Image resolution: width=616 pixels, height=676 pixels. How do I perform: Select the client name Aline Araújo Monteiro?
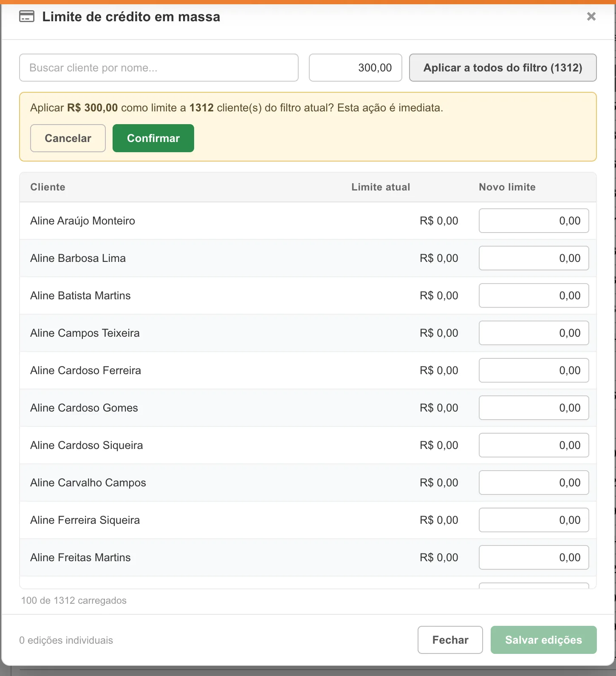83,221
